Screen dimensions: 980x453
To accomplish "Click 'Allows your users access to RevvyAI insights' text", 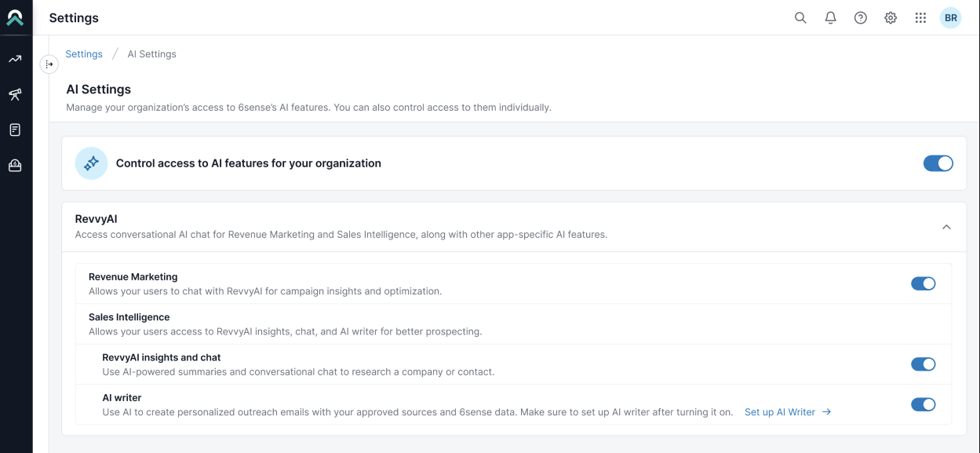I will (286, 331).
